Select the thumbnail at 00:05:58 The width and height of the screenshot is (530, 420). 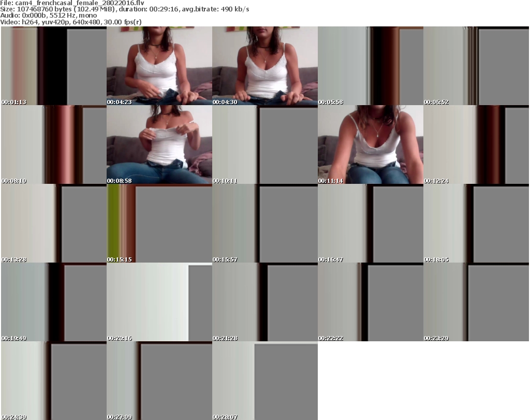click(371, 66)
